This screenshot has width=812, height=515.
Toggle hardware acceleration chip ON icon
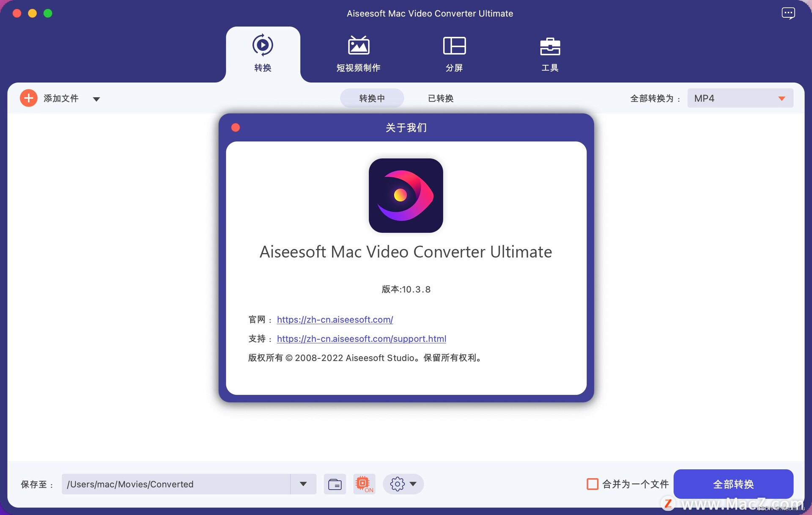click(x=364, y=484)
